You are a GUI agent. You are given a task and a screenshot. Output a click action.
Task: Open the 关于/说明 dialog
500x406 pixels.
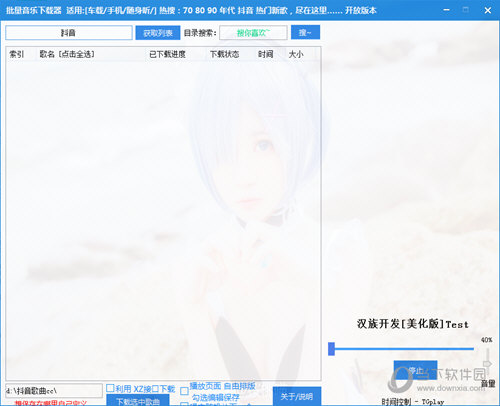[x=297, y=396]
